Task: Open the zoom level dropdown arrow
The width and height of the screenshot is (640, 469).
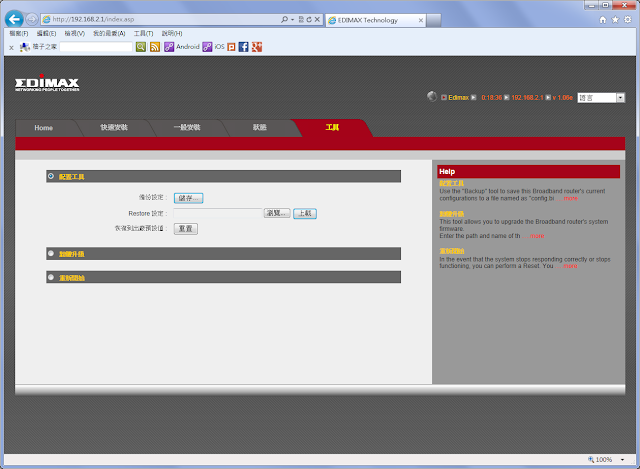Action: [x=622, y=460]
